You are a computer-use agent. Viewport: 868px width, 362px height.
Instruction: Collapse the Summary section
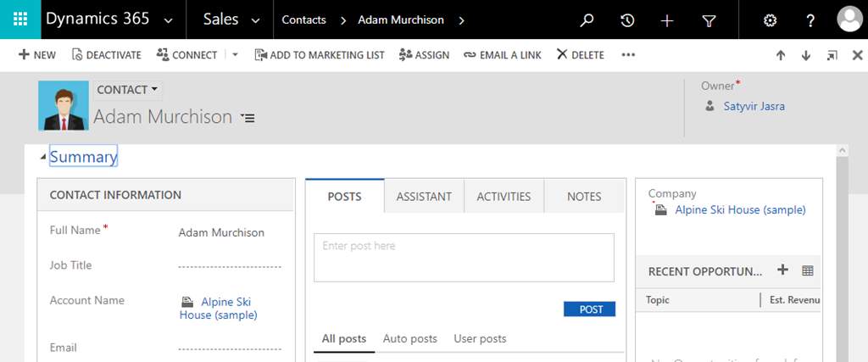(x=43, y=158)
